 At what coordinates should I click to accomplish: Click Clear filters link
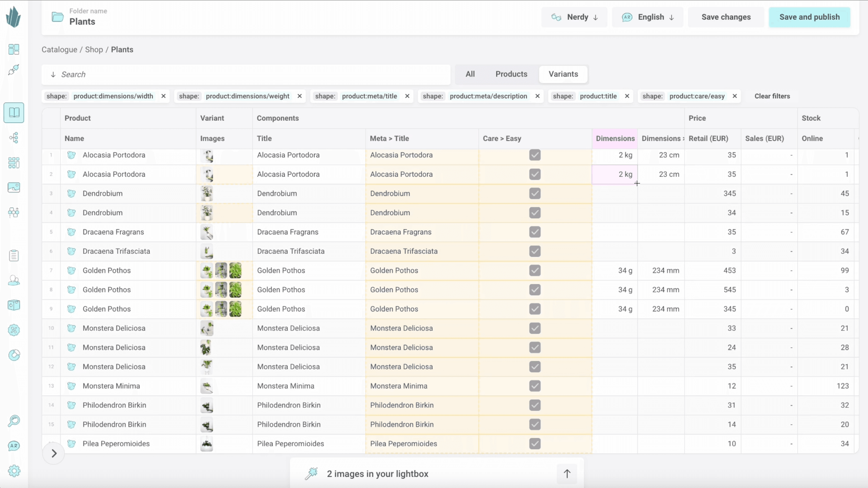pos(772,96)
